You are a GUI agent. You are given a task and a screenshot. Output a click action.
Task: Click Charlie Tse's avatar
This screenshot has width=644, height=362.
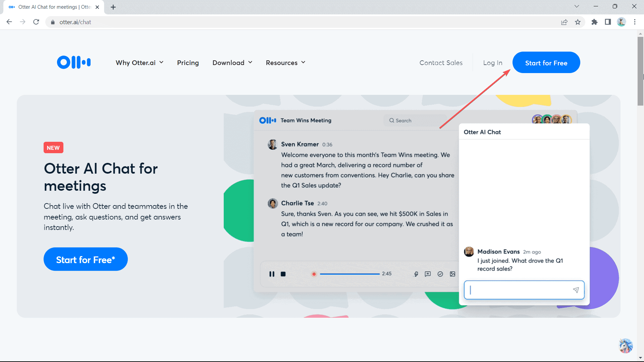(273, 203)
